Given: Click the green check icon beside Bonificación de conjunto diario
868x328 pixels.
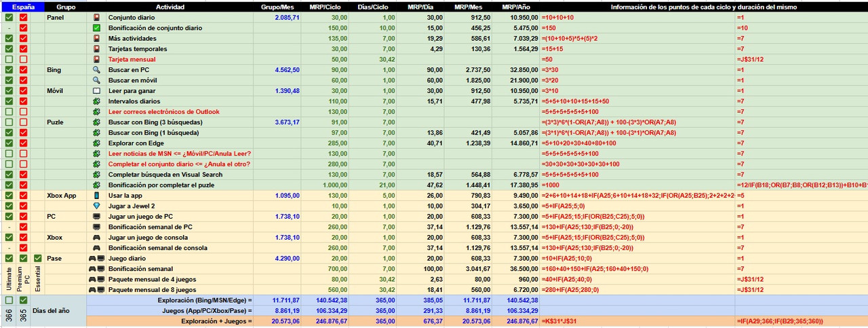Looking at the screenshot, I should pyautogui.click(x=96, y=28).
